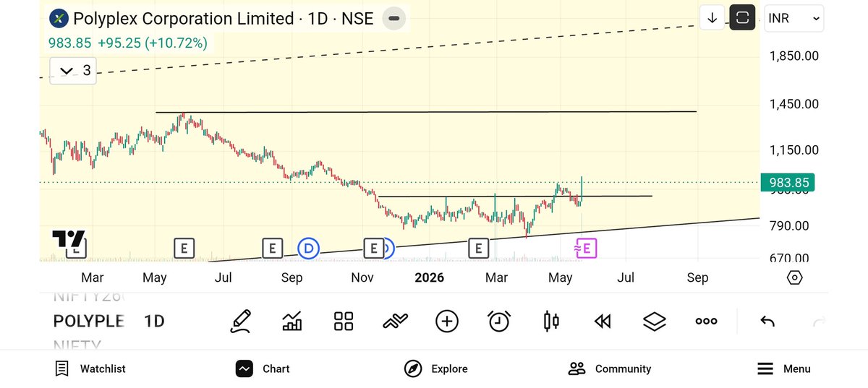Click the earnings E marker near November
The image size is (868, 388).
(x=373, y=249)
